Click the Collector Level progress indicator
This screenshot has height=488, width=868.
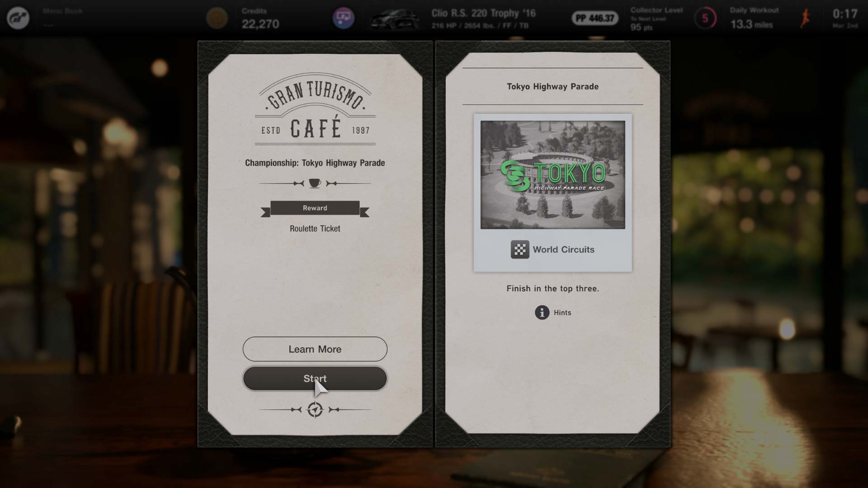tap(706, 18)
